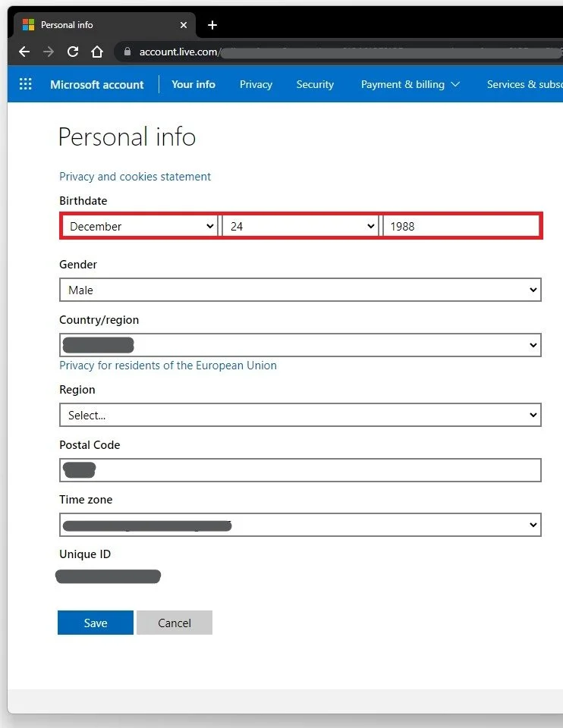This screenshot has width=563, height=728.
Task: Open the birth month dropdown showing December
Action: coord(140,226)
